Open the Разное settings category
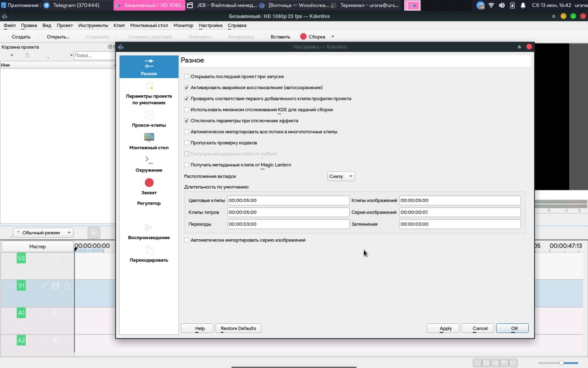The image size is (588, 368). point(149,67)
